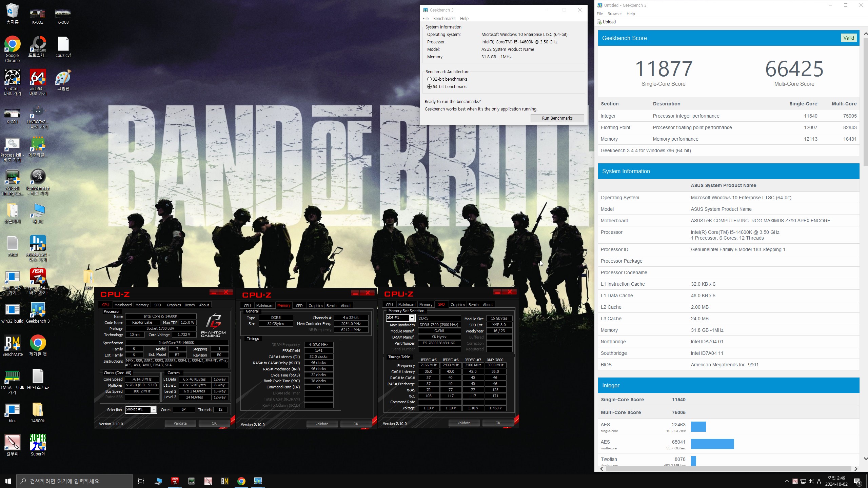Viewport: 868px width, 488px height.
Task: Launch the FanCtrl desktop shortcut
Action: point(12,82)
